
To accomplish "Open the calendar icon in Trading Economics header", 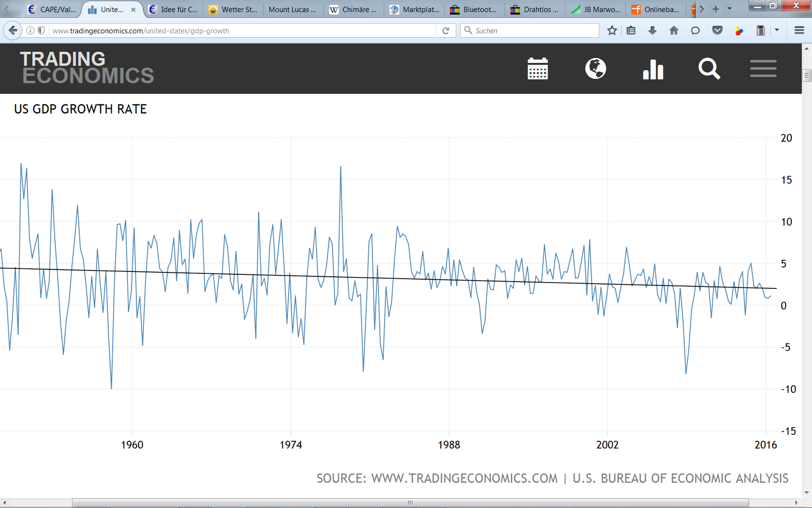I will pos(537,68).
